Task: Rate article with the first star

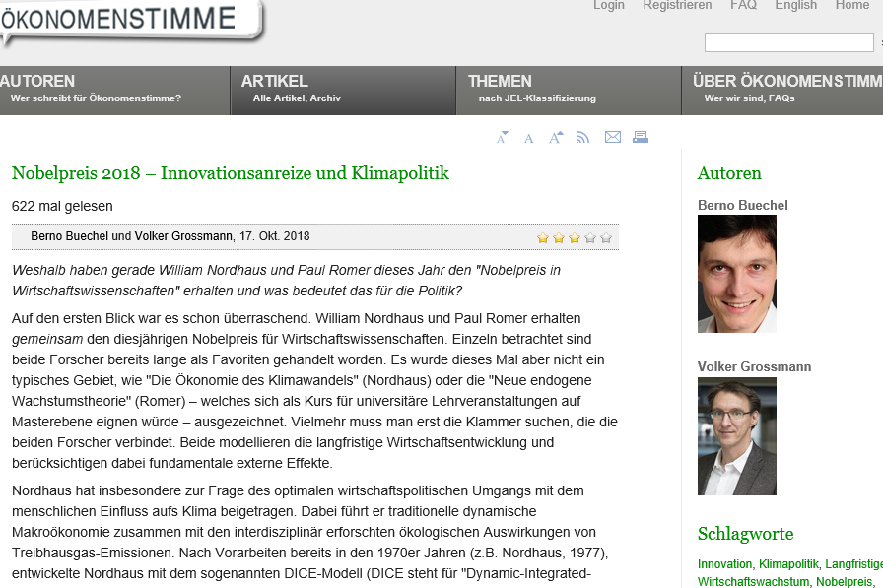Action: [x=543, y=237]
